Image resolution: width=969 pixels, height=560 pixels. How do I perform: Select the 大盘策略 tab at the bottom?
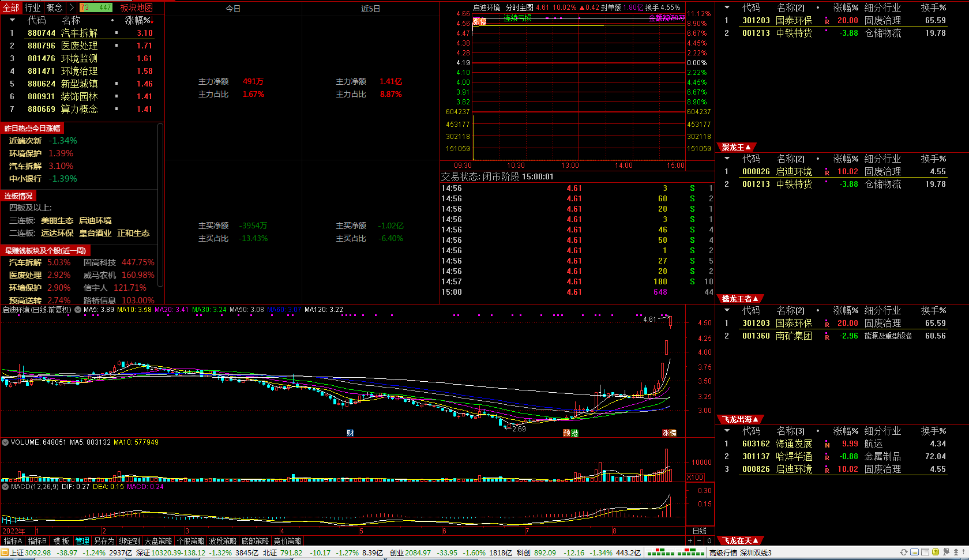pyautogui.click(x=158, y=541)
